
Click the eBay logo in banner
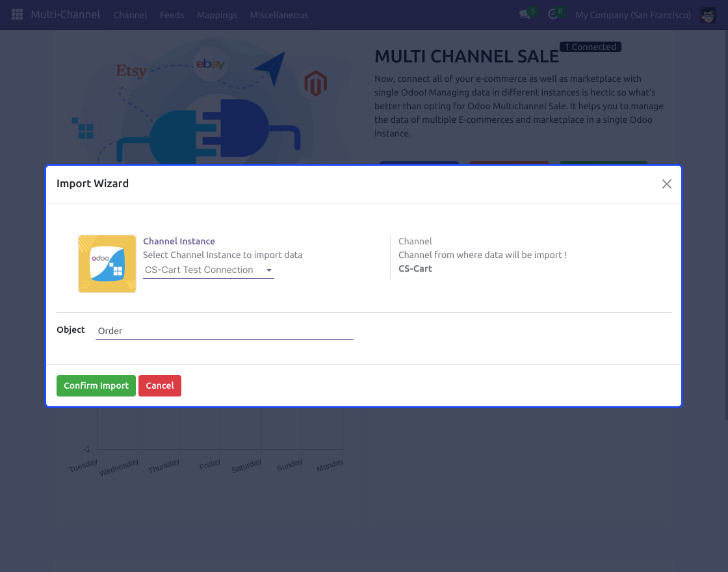pos(211,64)
